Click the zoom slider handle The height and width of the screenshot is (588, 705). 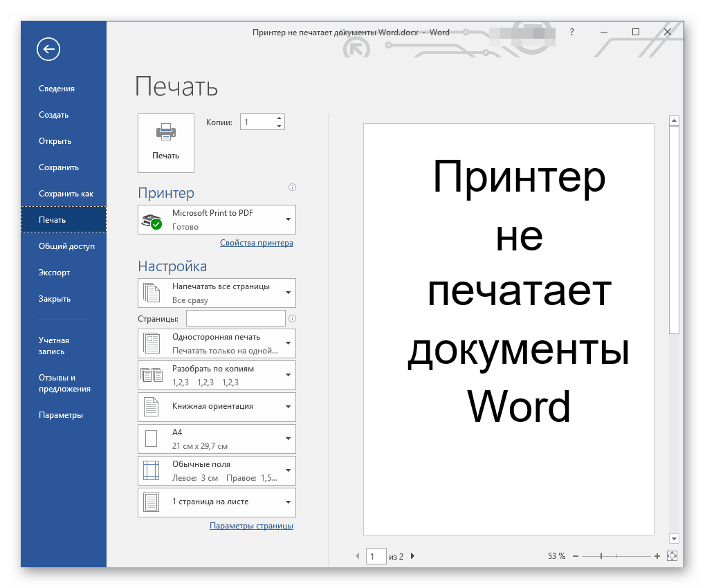(601, 557)
